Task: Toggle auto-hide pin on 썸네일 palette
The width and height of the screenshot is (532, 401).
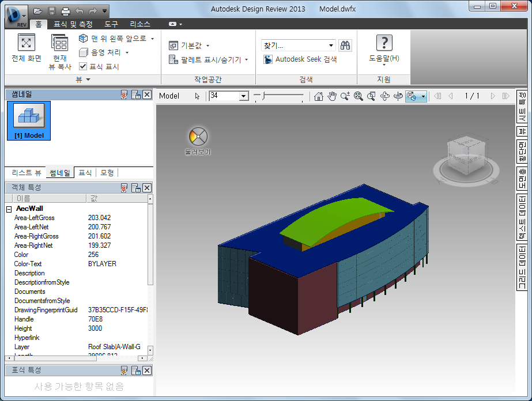Action: click(124, 94)
